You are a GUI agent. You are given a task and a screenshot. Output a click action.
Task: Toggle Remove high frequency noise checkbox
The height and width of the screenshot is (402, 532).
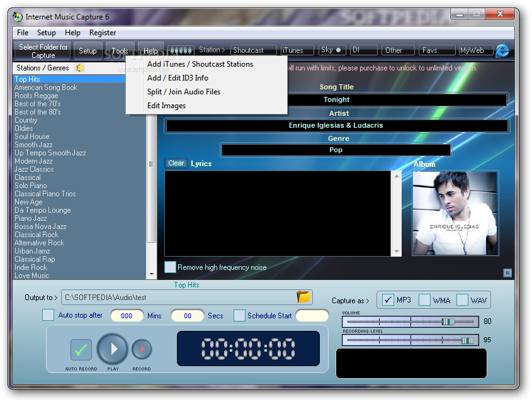pyautogui.click(x=171, y=267)
